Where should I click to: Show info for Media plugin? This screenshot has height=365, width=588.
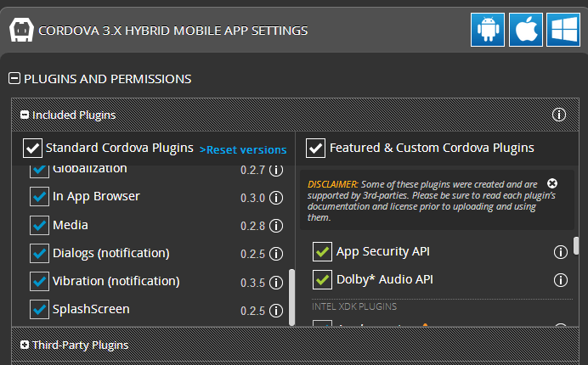coord(276,226)
